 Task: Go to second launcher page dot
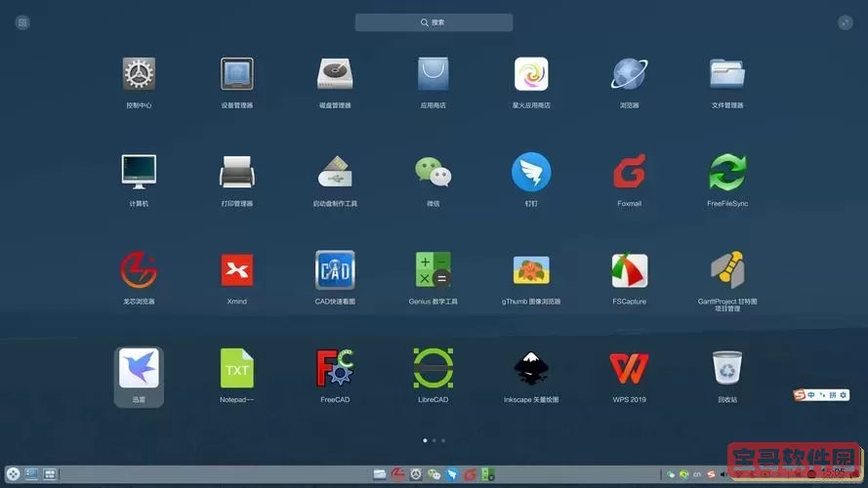coord(434,440)
